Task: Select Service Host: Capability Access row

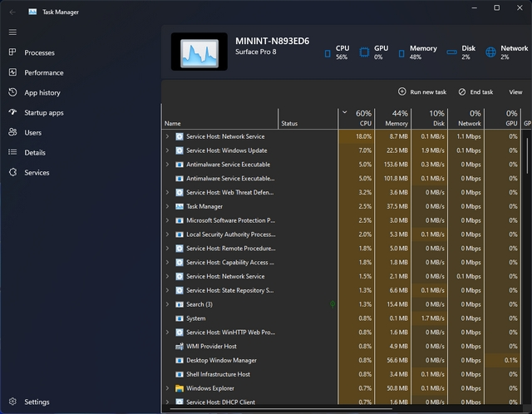Action: point(342,263)
